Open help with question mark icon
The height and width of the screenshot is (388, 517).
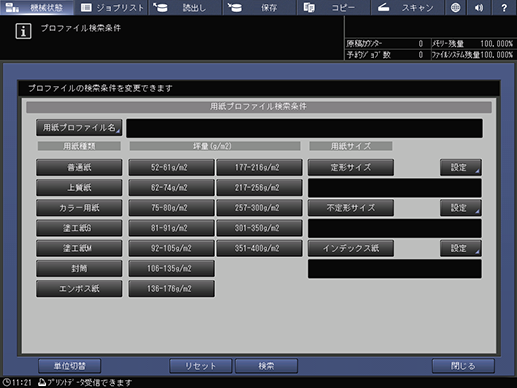pyautogui.click(x=504, y=7)
